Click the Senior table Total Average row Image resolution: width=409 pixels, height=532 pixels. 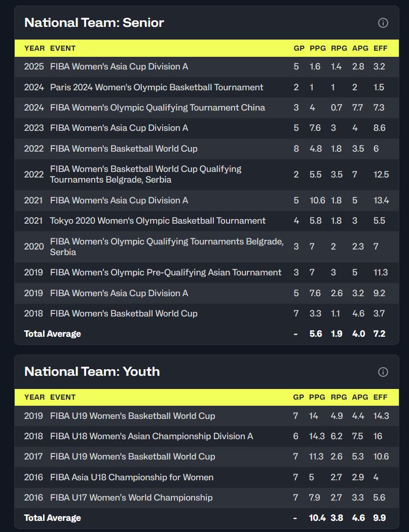pos(53,334)
